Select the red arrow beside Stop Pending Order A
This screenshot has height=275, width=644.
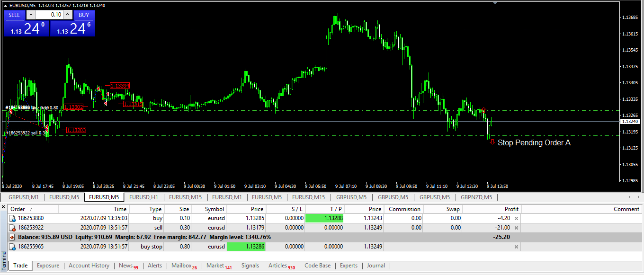click(492, 142)
